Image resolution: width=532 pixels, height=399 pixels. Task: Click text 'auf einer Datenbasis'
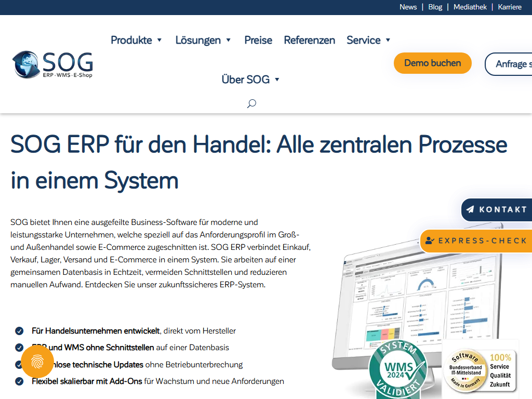click(192, 348)
